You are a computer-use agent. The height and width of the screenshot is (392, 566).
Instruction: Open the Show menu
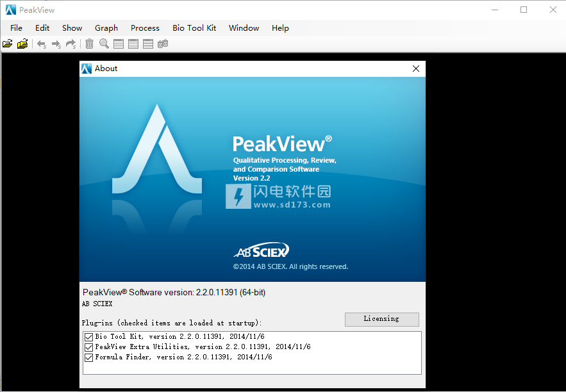(x=72, y=28)
